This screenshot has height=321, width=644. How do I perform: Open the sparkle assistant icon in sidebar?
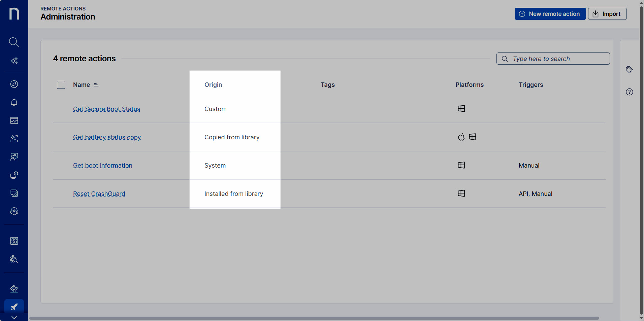pyautogui.click(x=14, y=61)
